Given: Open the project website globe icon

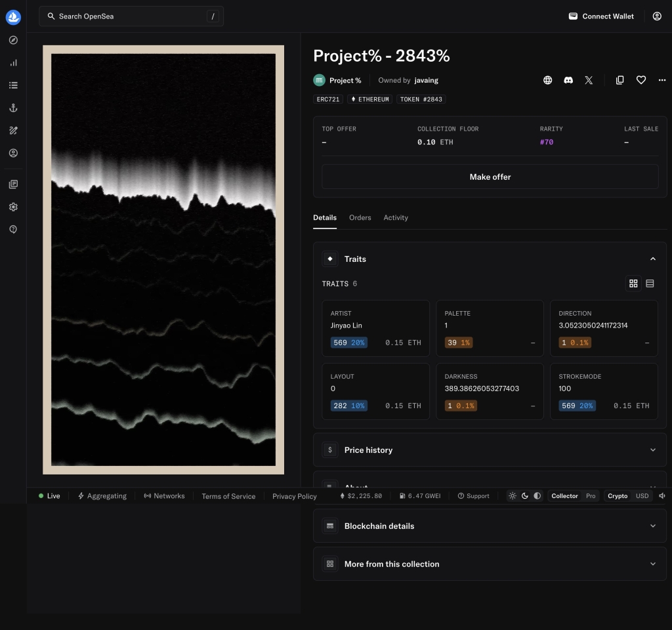Looking at the screenshot, I should [548, 80].
